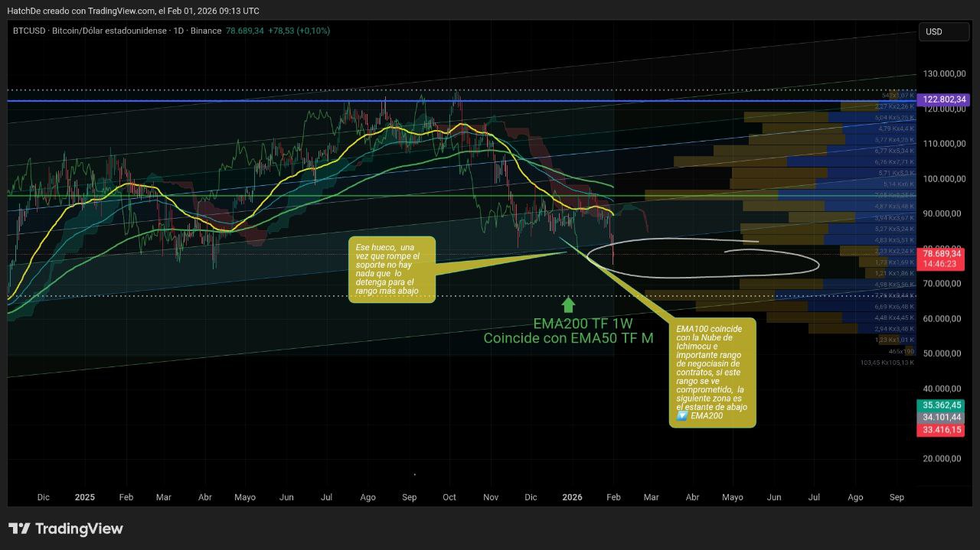
Task: Click the green 35.362,45 indicator label
Action: (x=942, y=405)
